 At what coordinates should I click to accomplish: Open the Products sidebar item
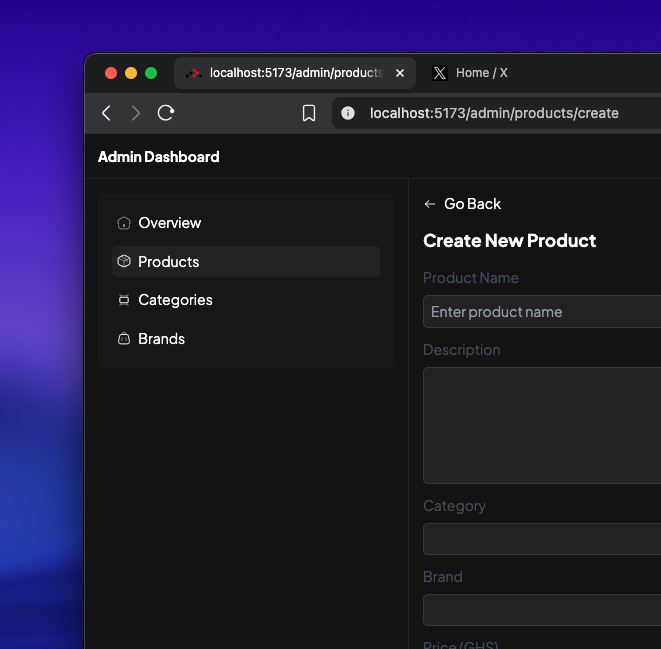(x=246, y=262)
